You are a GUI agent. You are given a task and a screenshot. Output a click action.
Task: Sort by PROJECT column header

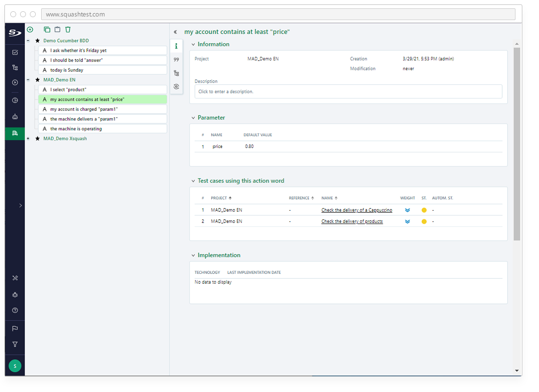click(x=221, y=198)
